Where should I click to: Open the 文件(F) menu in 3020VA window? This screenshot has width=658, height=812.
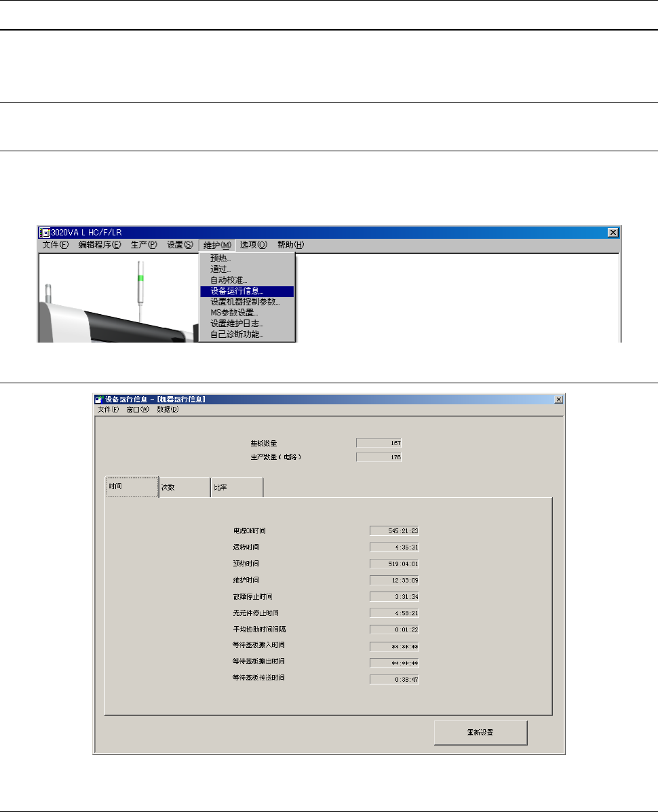coord(56,245)
